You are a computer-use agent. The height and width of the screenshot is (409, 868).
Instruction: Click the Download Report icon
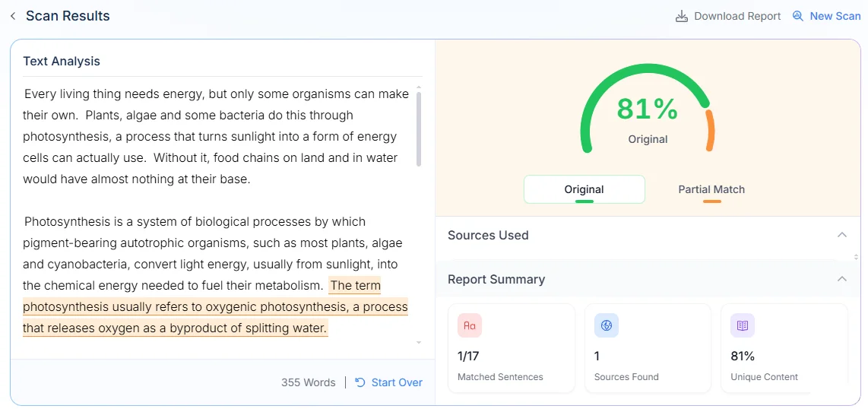pos(682,16)
